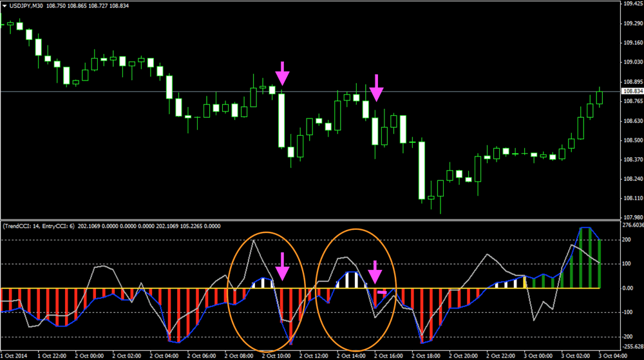The width and height of the screenshot is (644, 360).
Task: Click the 100 level label on indicator scale
Action: pyautogui.click(x=627, y=264)
